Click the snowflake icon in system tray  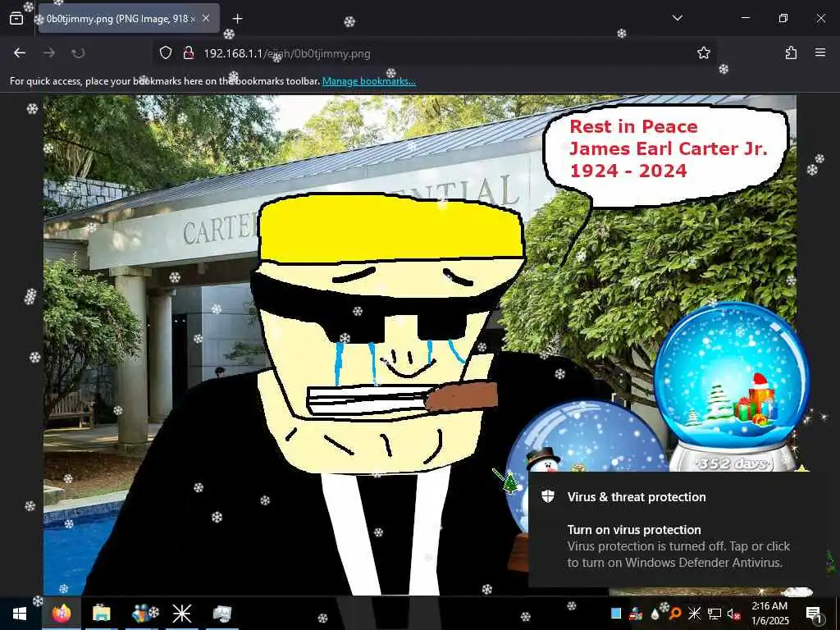[x=694, y=614]
